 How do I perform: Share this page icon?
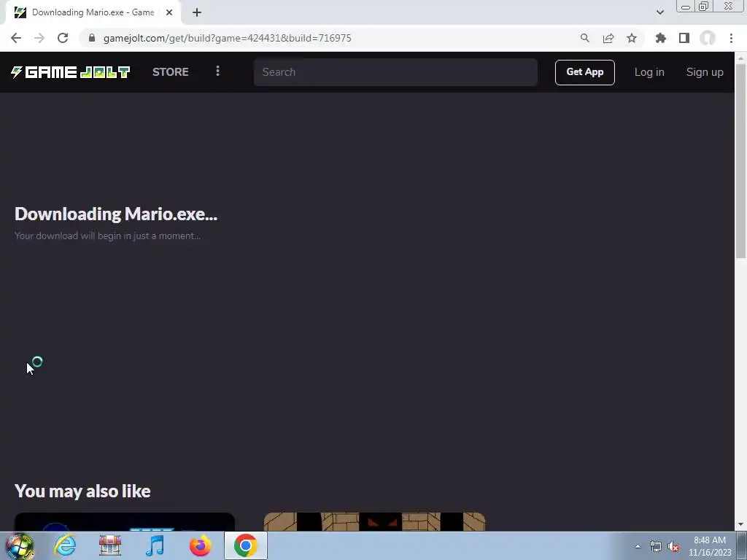608,38
